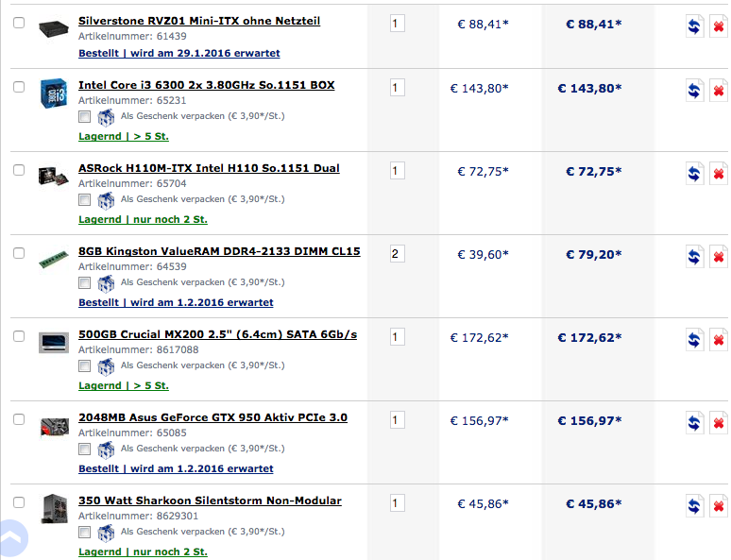Open 2048MB Asus GeForce GTX 950 product page
731x560 pixels.
coord(212,417)
